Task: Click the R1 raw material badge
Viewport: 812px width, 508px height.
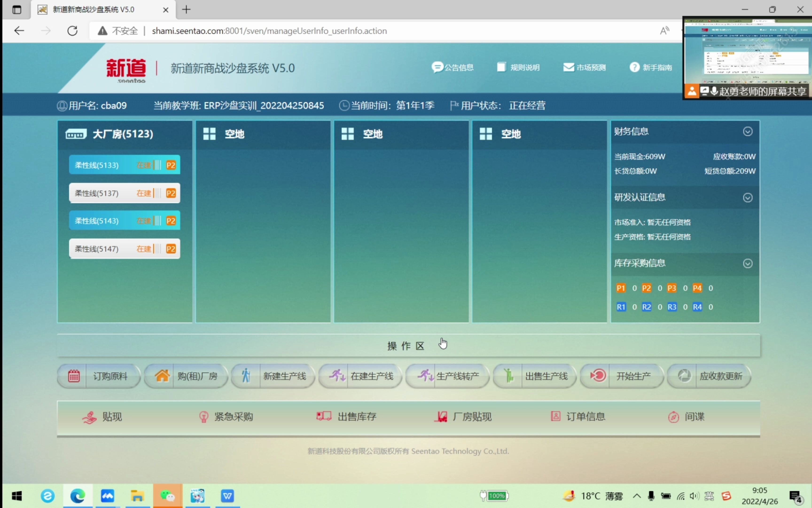Action: click(621, 307)
